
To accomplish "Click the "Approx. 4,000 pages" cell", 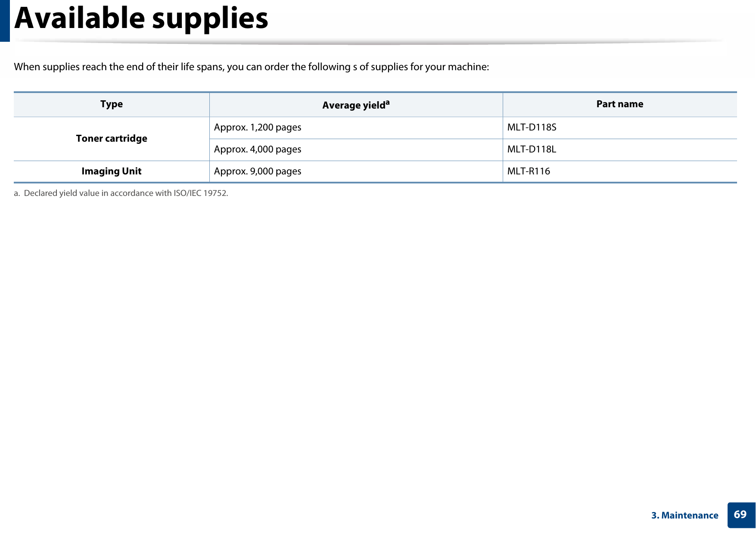I will (258, 149).
